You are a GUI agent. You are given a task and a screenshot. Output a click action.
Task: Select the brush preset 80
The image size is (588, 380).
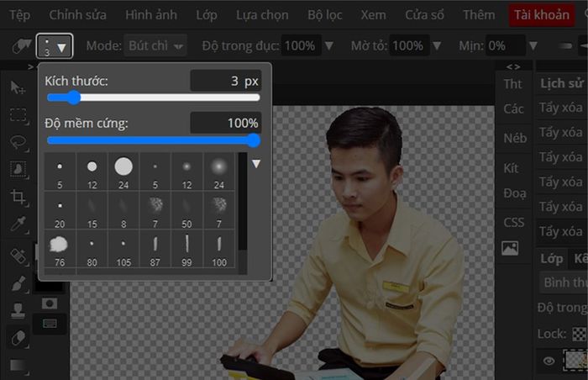pyautogui.click(x=92, y=249)
